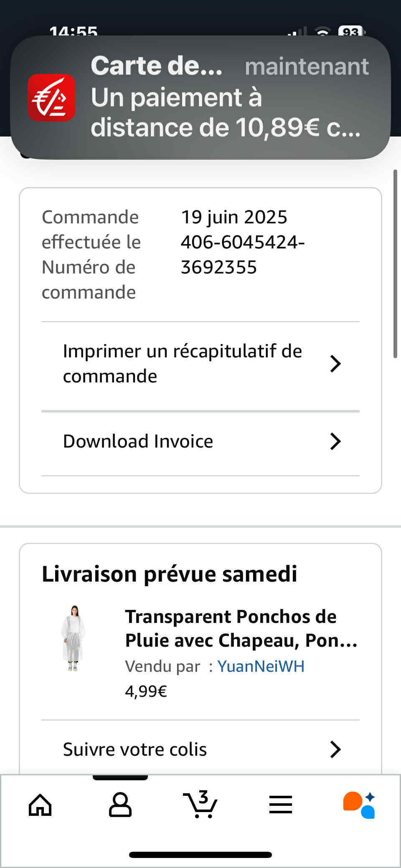Open Transparent Ponchos de Pluie product title
This screenshot has height=868, width=401.
point(241,628)
